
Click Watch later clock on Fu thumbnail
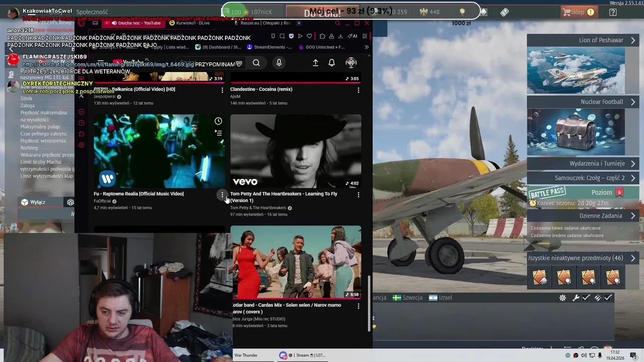point(218,121)
